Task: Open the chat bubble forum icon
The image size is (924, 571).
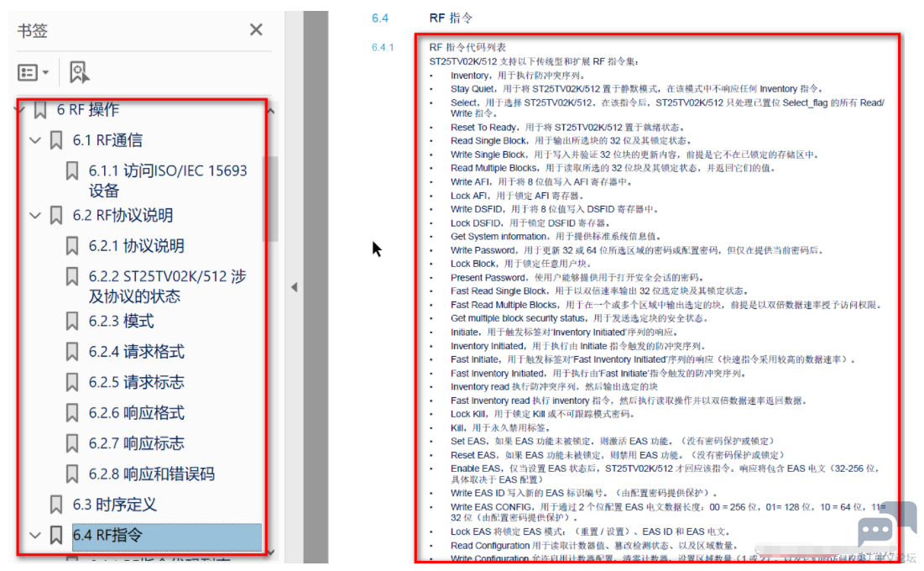Action: (885, 524)
